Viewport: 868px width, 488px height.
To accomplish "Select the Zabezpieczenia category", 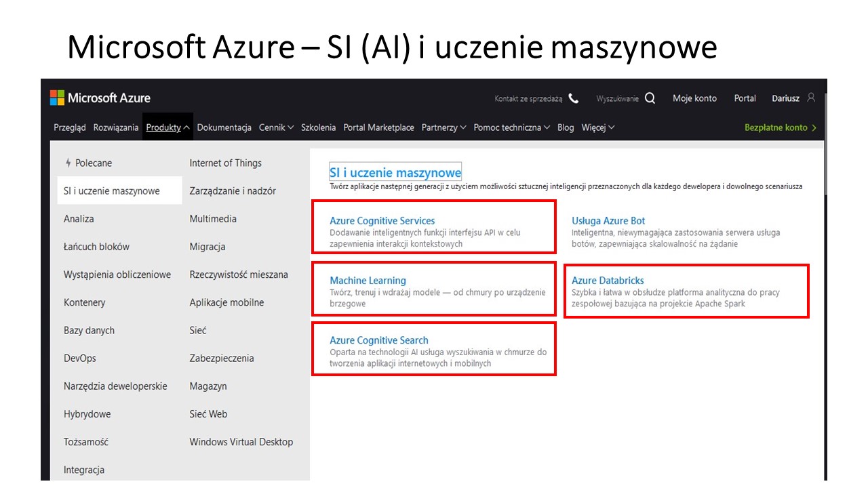I will [222, 358].
